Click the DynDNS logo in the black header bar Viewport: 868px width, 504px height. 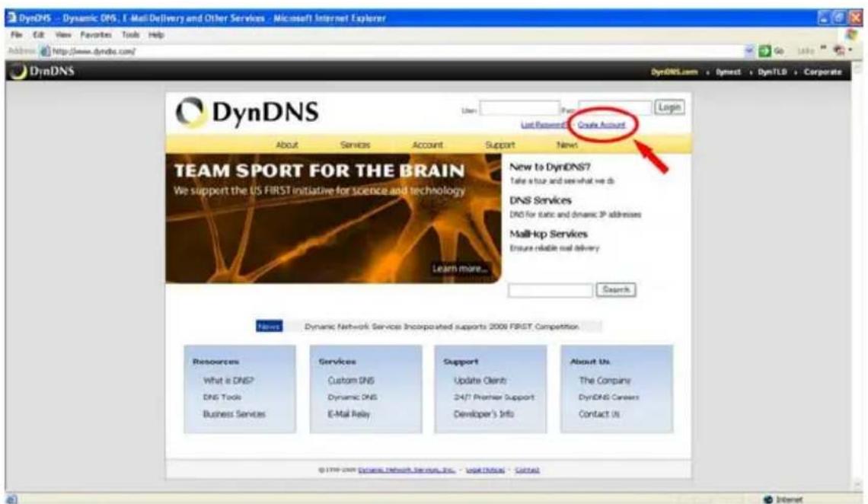point(43,72)
